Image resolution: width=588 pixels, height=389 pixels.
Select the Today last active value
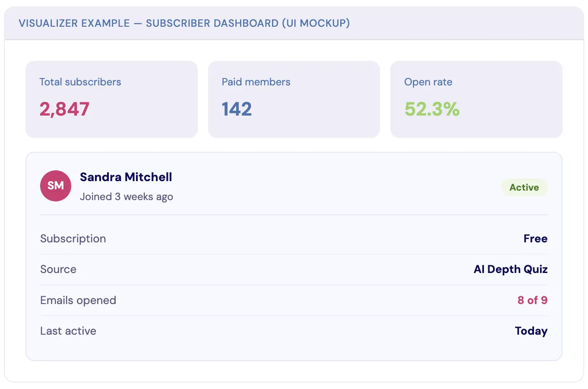[531, 331]
